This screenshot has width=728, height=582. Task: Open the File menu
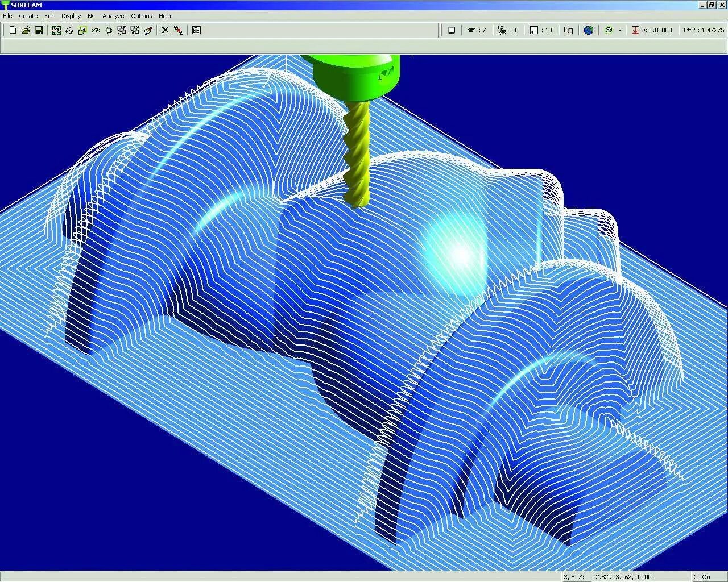pos(7,16)
